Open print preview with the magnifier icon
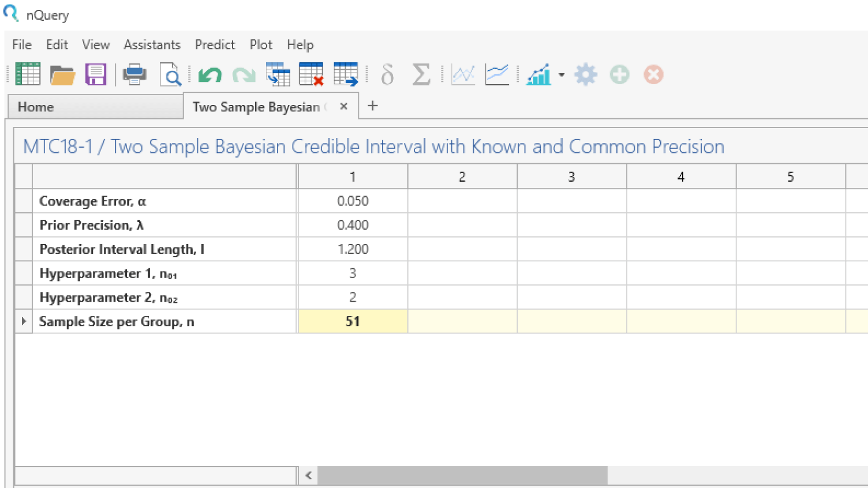Screen dimensions: 868x488 (x=170, y=74)
